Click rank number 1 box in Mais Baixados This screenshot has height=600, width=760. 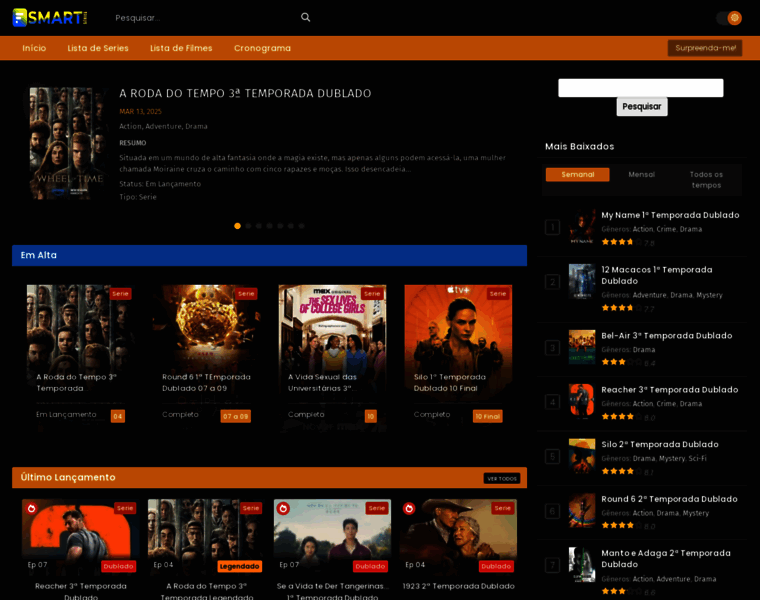click(x=553, y=227)
